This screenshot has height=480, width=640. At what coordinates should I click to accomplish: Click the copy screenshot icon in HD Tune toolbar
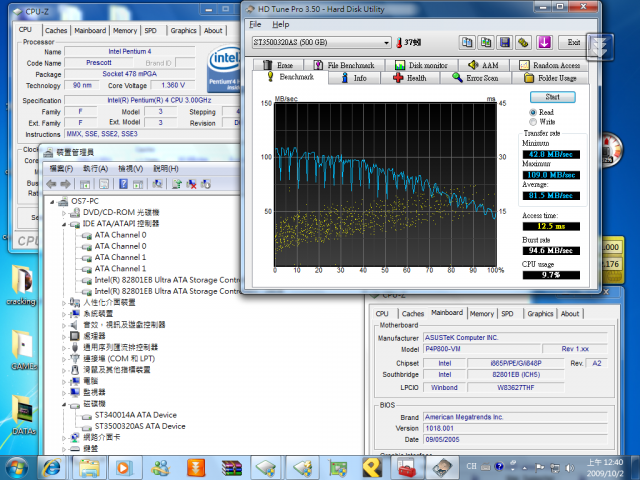[486, 42]
